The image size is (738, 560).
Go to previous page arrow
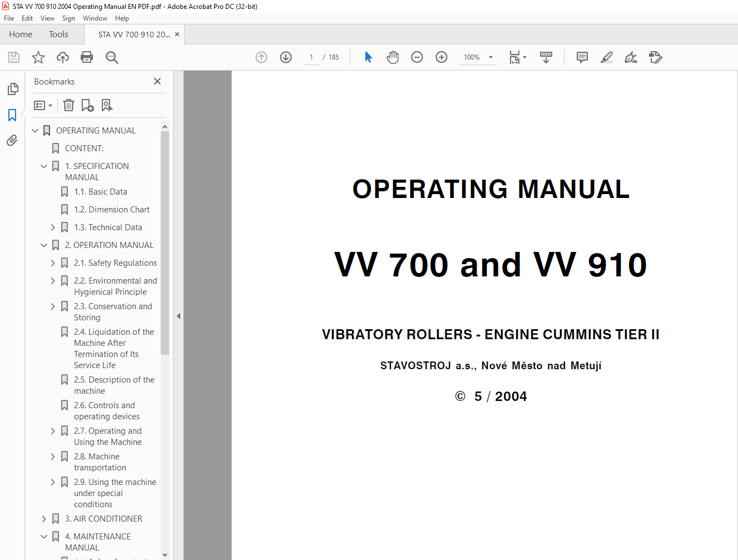pyautogui.click(x=261, y=57)
